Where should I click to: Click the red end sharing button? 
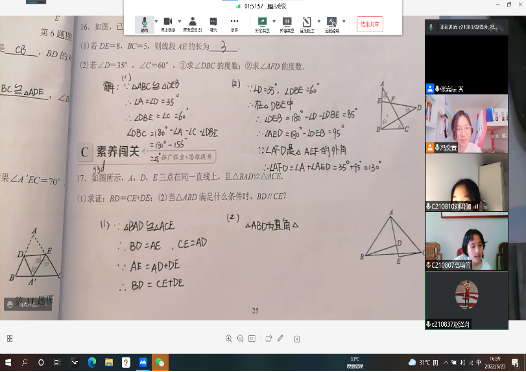coord(370,24)
